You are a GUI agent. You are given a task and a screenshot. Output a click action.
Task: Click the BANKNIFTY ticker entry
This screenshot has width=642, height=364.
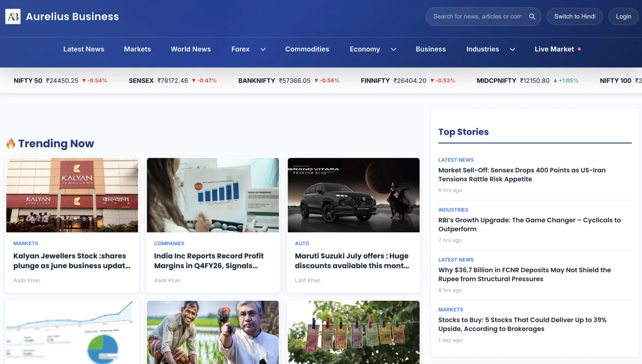pyautogui.click(x=289, y=81)
